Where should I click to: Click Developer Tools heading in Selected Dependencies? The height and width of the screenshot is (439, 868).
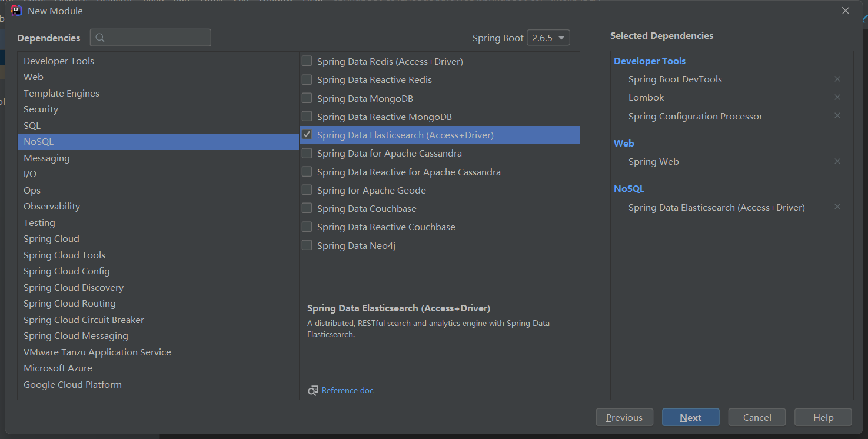point(650,61)
